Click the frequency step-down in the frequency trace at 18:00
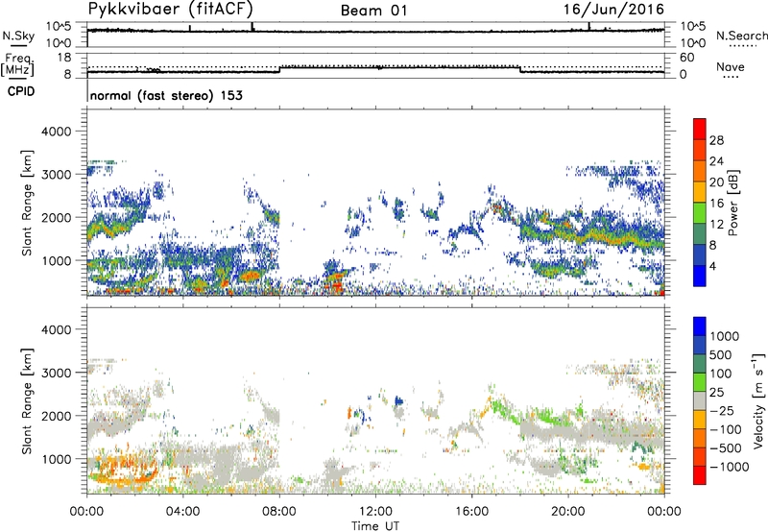This screenshot has width=768, height=532. click(x=520, y=69)
